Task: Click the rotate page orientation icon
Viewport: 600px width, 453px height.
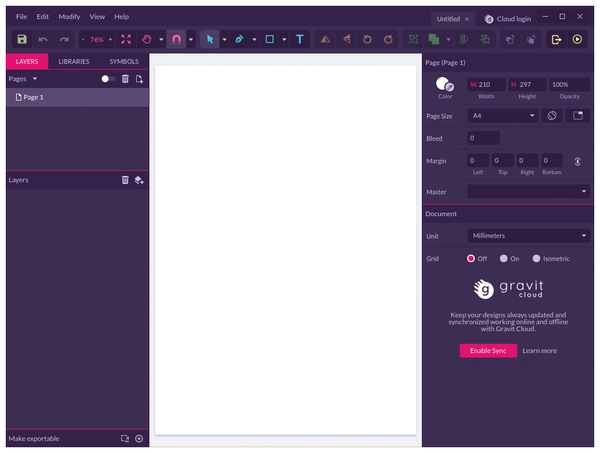Action: 552,116
